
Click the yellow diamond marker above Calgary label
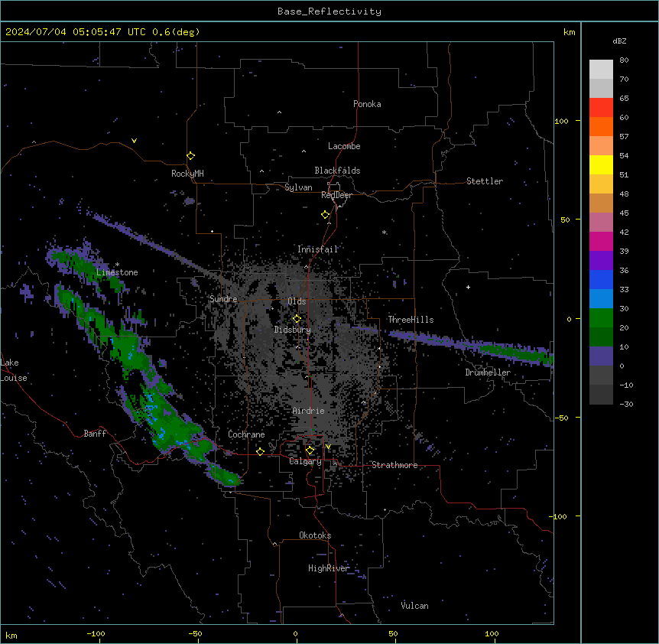pos(310,450)
